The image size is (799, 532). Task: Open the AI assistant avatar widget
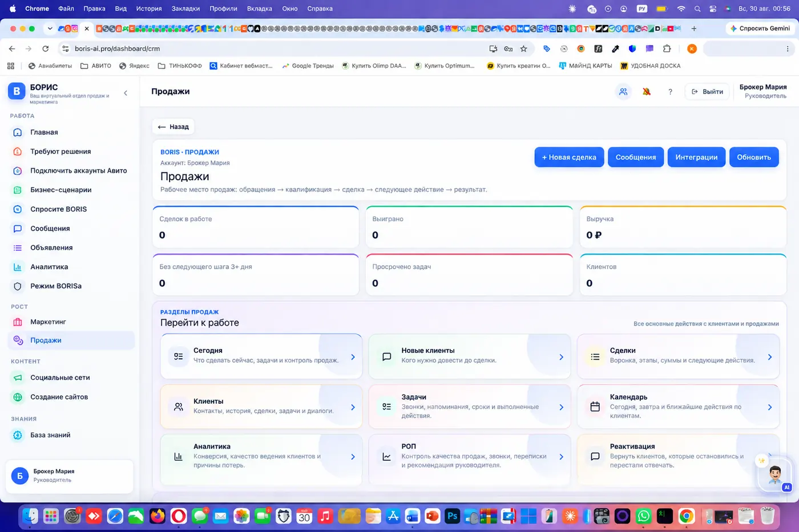tap(775, 474)
